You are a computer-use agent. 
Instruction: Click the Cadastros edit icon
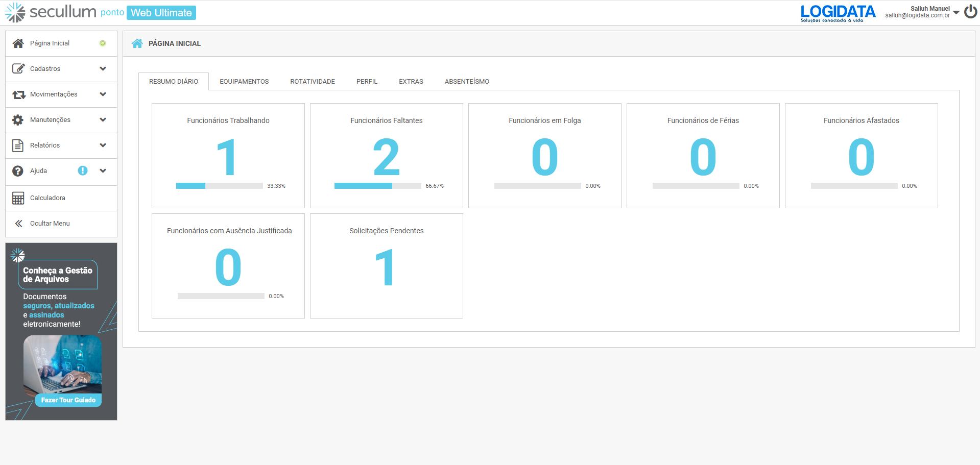pyautogui.click(x=18, y=69)
